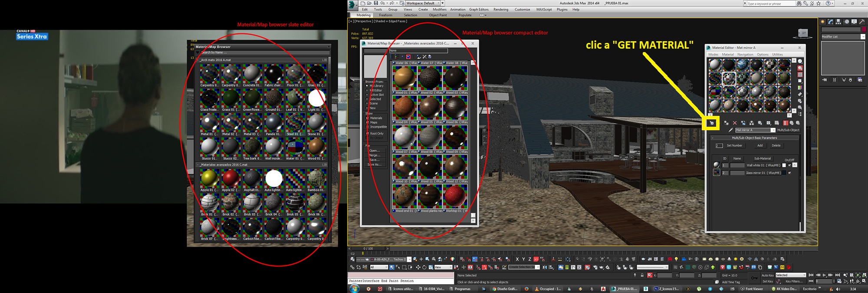
Task: Toggle the Root Only checkbox
Action: click(x=367, y=134)
